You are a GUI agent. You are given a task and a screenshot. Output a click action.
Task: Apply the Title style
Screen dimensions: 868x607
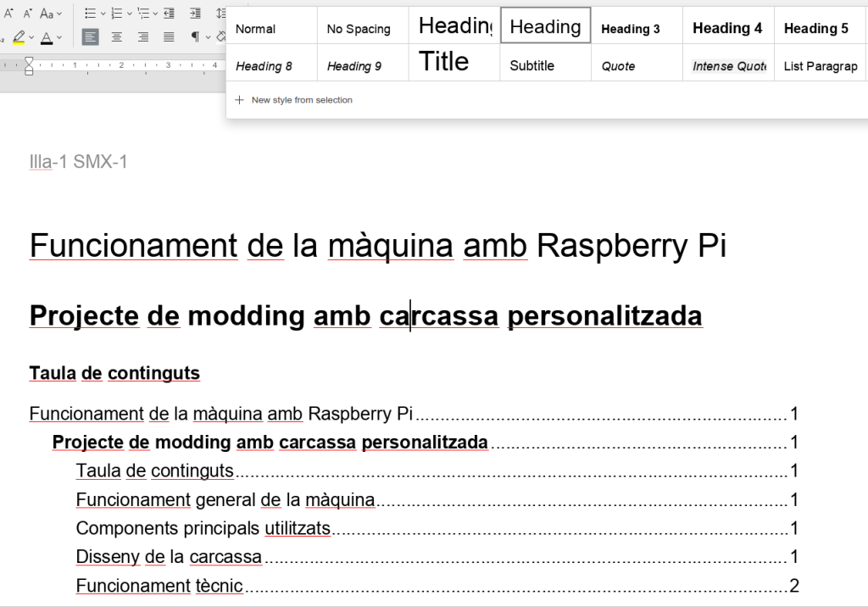[x=454, y=63]
